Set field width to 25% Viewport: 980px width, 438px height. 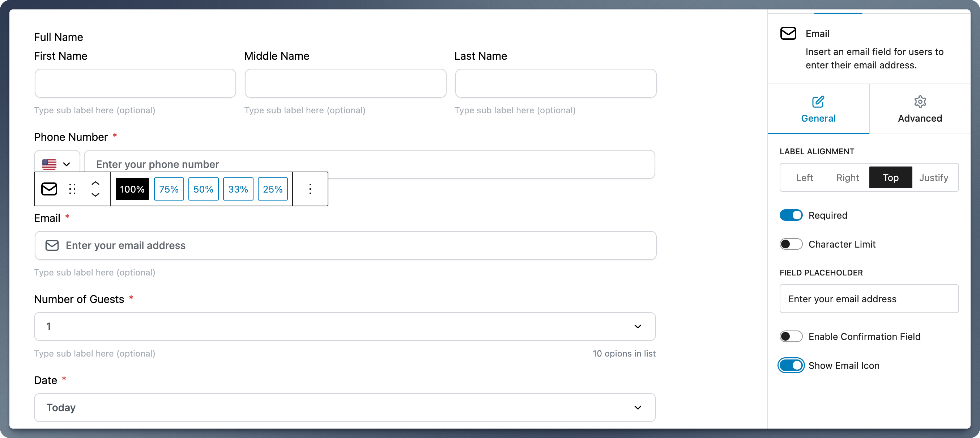[x=272, y=189]
